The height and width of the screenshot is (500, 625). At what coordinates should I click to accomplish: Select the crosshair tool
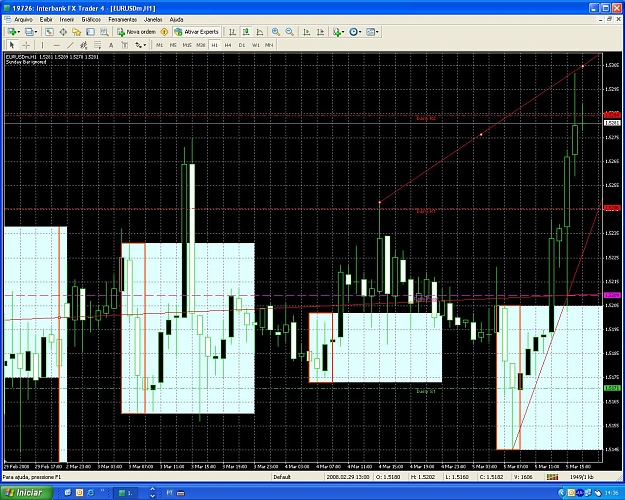(x=26, y=45)
